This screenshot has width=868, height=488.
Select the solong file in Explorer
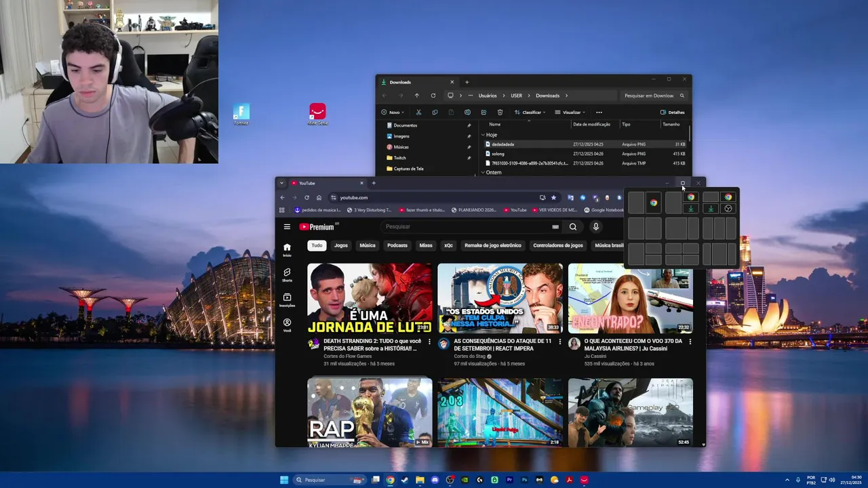(x=585, y=154)
